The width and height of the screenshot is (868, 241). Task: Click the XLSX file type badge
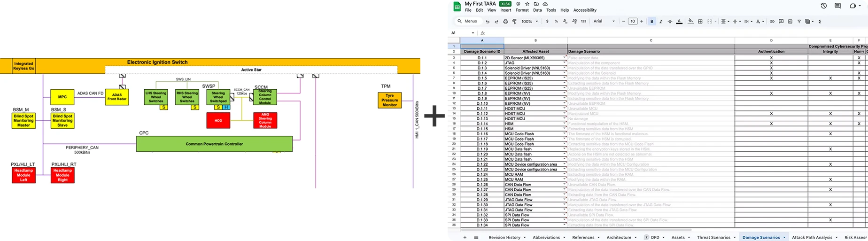click(x=505, y=4)
